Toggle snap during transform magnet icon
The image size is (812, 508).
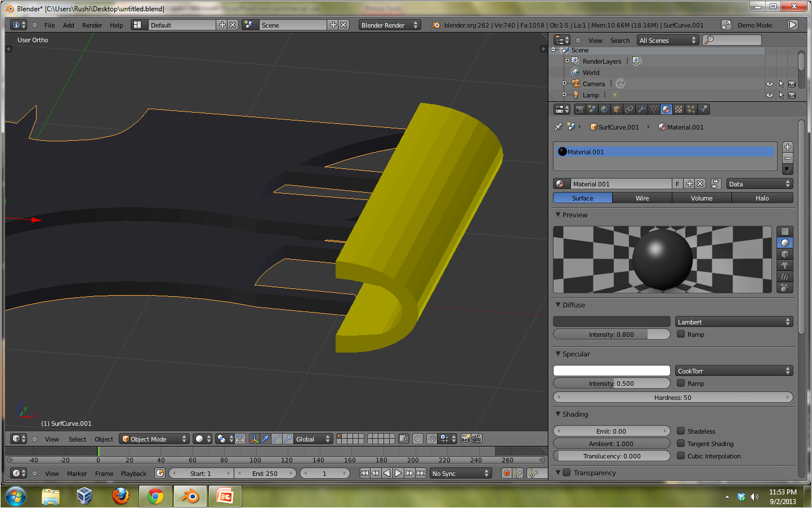431,439
